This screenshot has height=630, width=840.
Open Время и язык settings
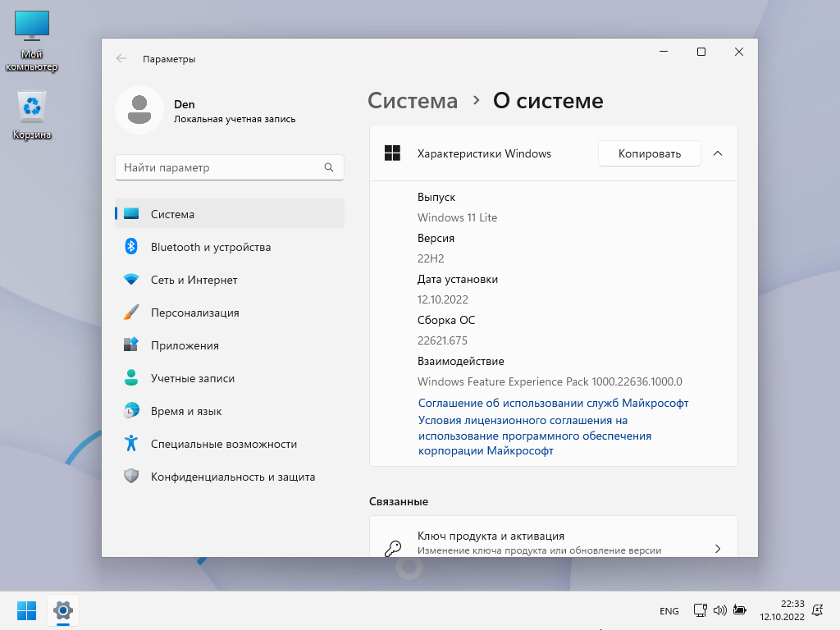[x=185, y=411]
